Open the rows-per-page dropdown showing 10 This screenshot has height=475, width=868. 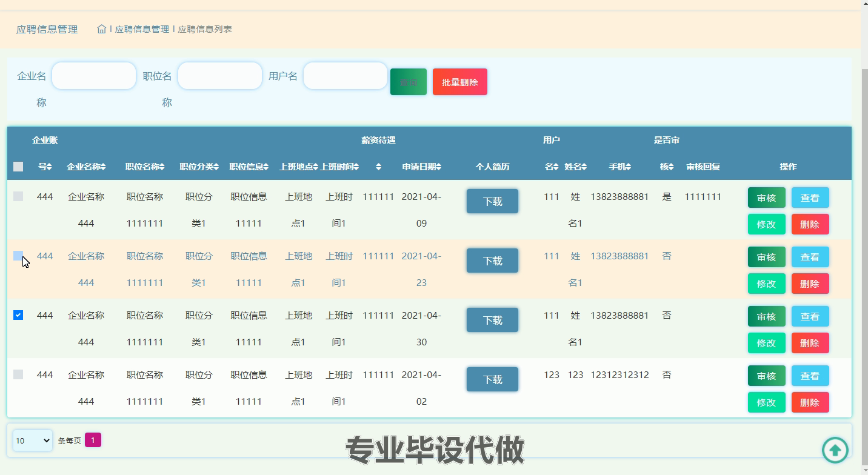coord(33,440)
